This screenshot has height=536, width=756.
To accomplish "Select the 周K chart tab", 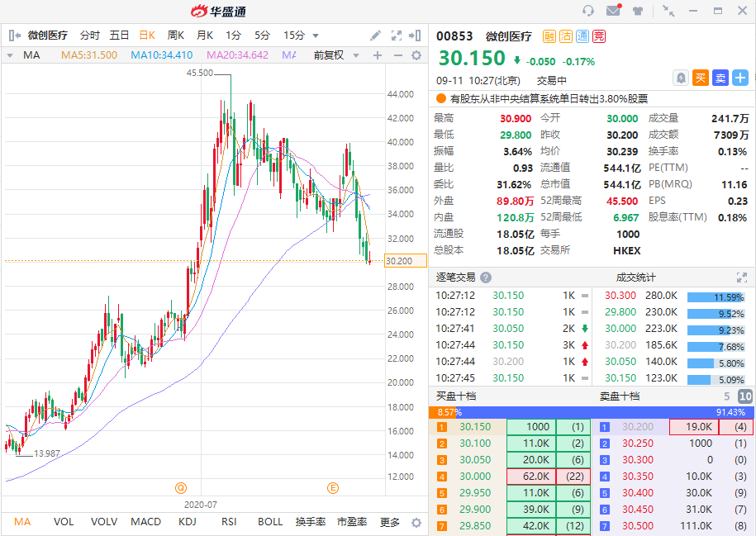I will [x=176, y=36].
